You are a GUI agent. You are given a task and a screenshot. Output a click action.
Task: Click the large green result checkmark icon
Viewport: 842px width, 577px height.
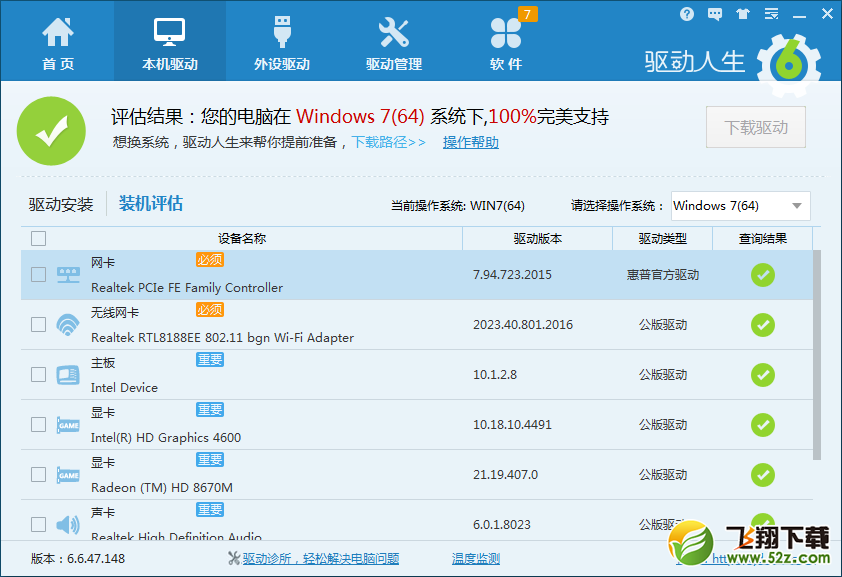52,131
